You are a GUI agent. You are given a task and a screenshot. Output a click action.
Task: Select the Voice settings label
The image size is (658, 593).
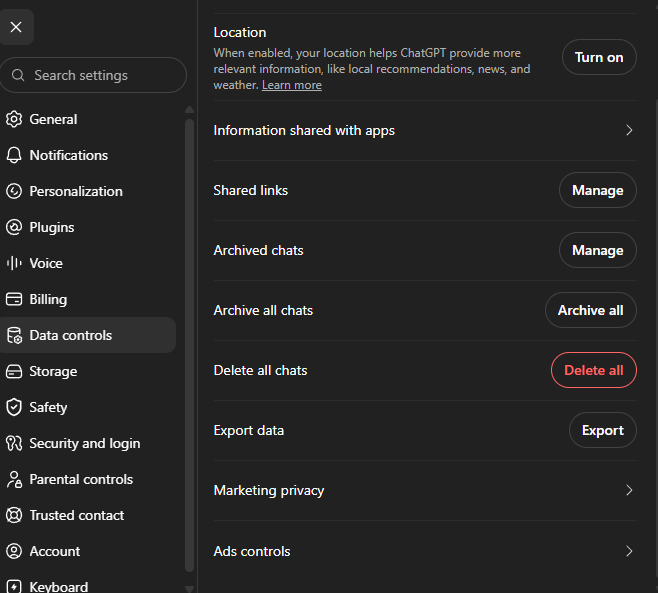pyautogui.click(x=46, y=263)
